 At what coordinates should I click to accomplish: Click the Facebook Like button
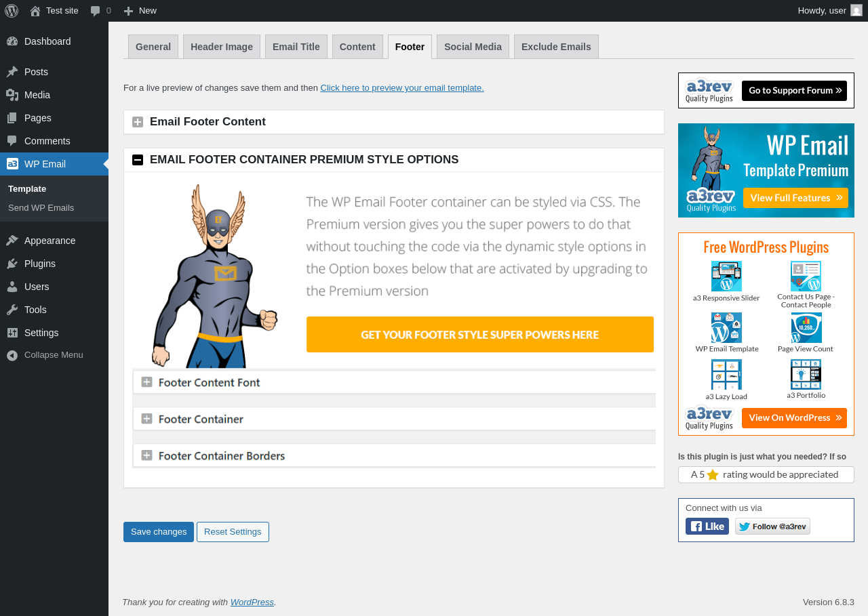pyautogui.click(x=707, y=527)
